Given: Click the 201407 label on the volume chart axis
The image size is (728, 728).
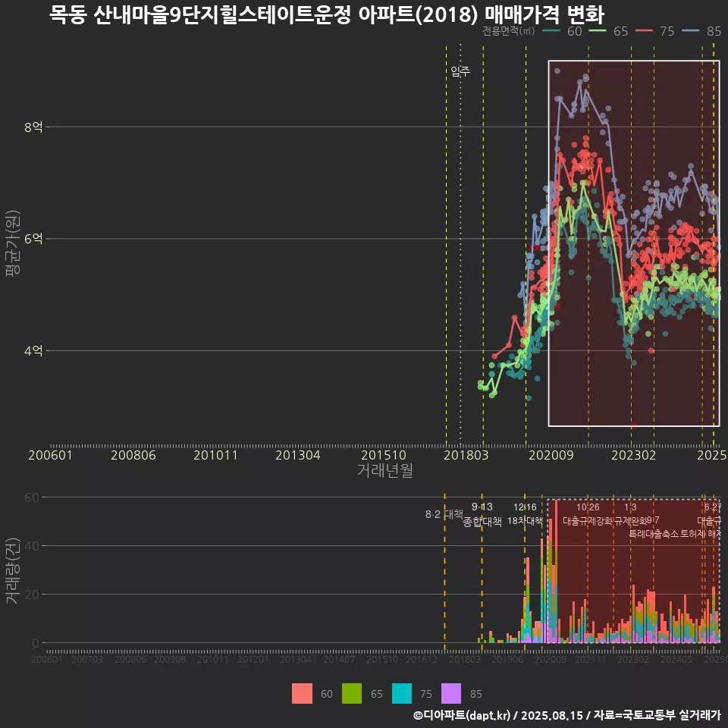Looking at the screenshot, I should 339,659.
